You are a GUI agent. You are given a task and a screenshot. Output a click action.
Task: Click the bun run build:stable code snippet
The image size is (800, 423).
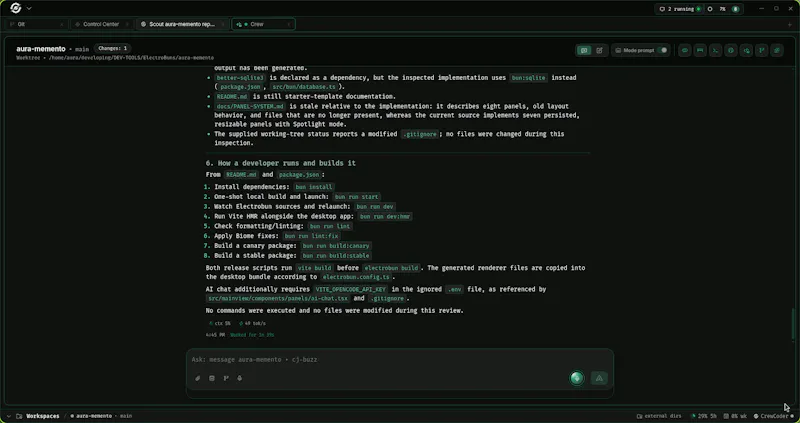pyautogui.click(x=336, y=256)
